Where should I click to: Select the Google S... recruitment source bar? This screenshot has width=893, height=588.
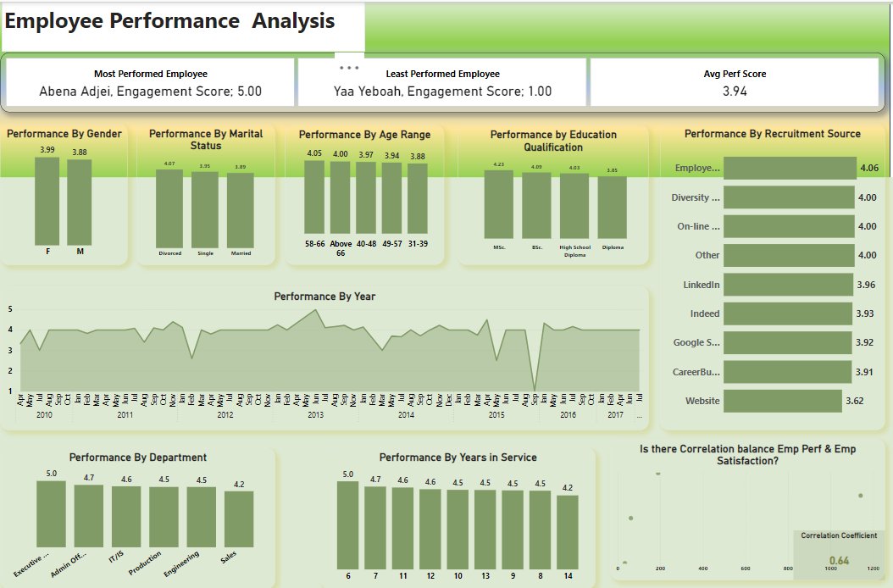(788, 342)
